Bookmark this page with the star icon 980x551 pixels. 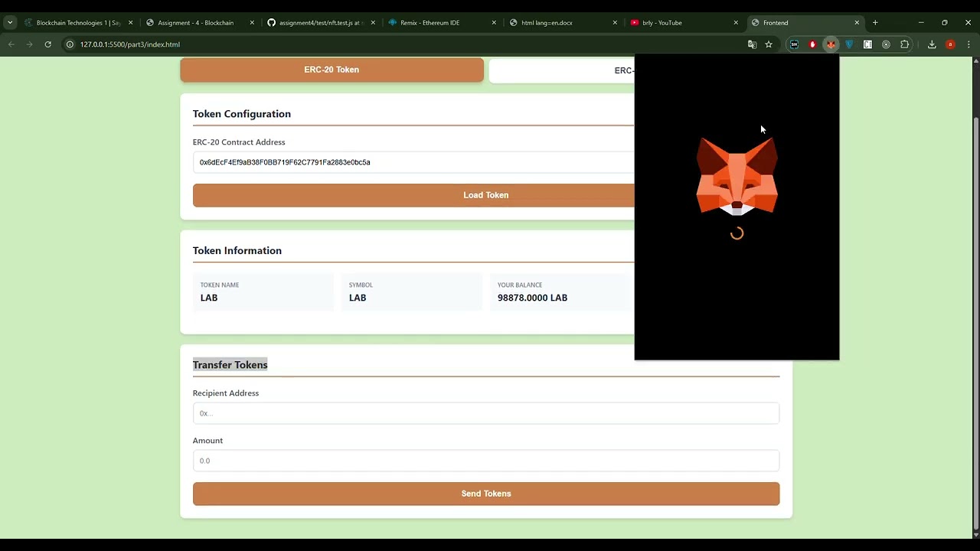coord(769,44)
